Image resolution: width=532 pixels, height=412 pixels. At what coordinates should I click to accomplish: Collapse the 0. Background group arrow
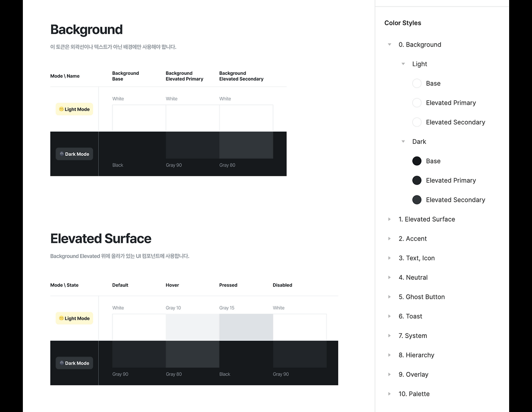click(x=389, y=44)
